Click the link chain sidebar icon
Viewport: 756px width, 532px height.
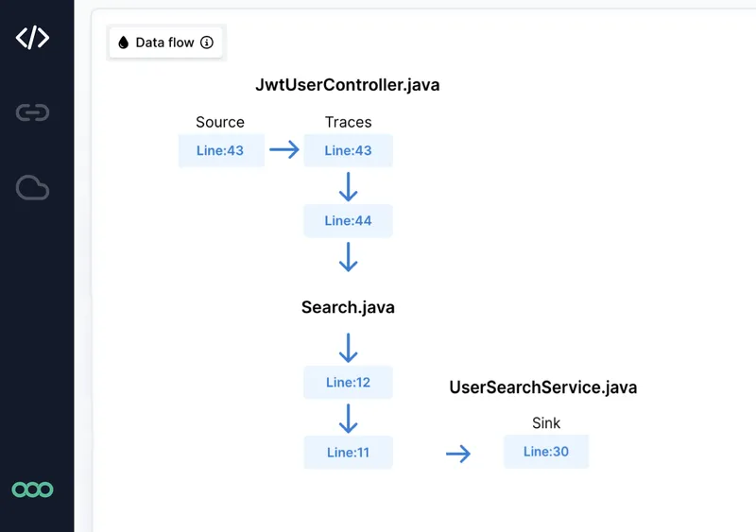[x=32, y=113]
